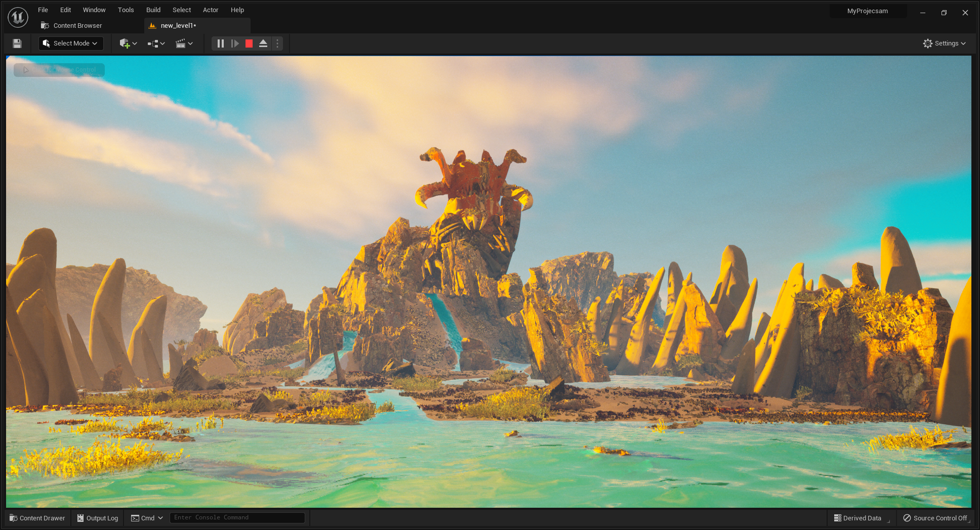
Task: Pause the running simulation
Action: [221, 43]
